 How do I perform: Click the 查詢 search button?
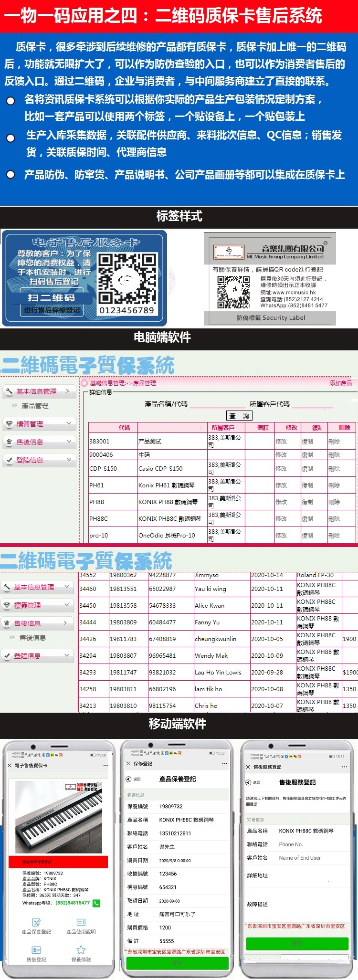[x=239, y=416]
